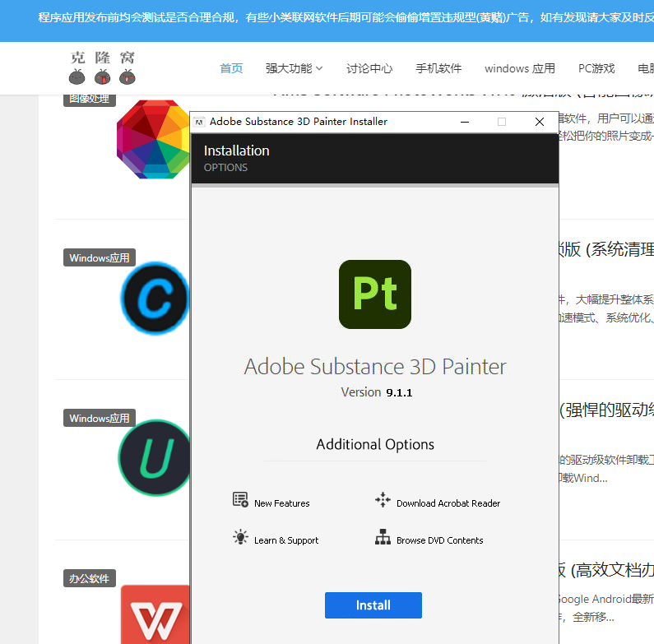Click the installer title bar Adobe icon
654x644 pixels.
(199, 122)
